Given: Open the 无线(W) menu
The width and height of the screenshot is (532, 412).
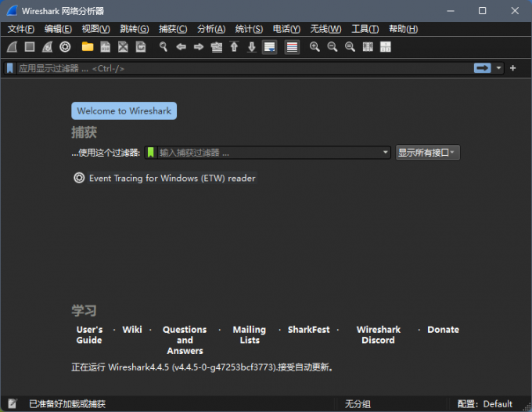Looking at the screenshot, I should [325, 29].
